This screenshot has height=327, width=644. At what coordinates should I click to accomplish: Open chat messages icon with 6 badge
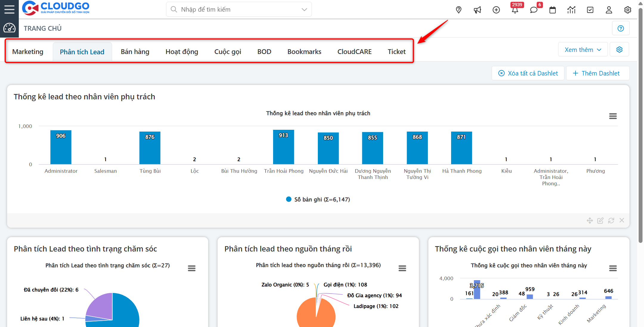[534, 10]
